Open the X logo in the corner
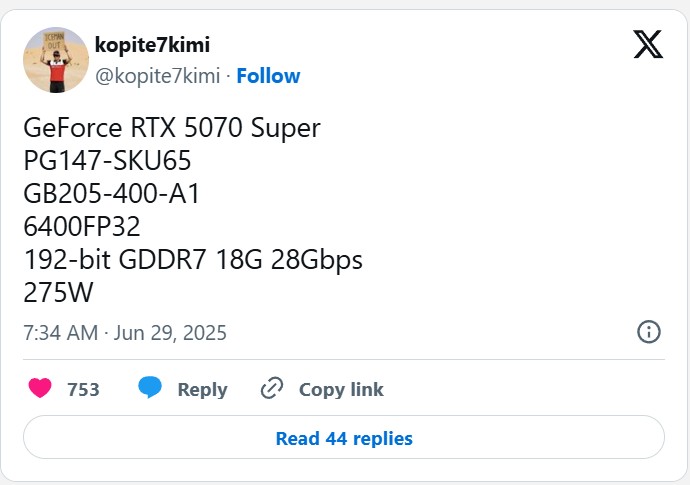Image resolution: width=690 pixels, height=485 pixels. [x=648, y=44]
